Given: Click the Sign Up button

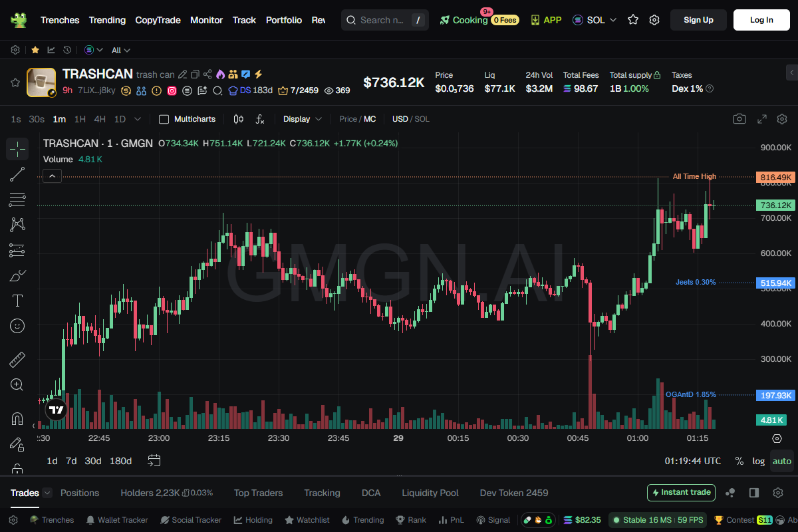Looking at the screenshot, I should point(698,20).
